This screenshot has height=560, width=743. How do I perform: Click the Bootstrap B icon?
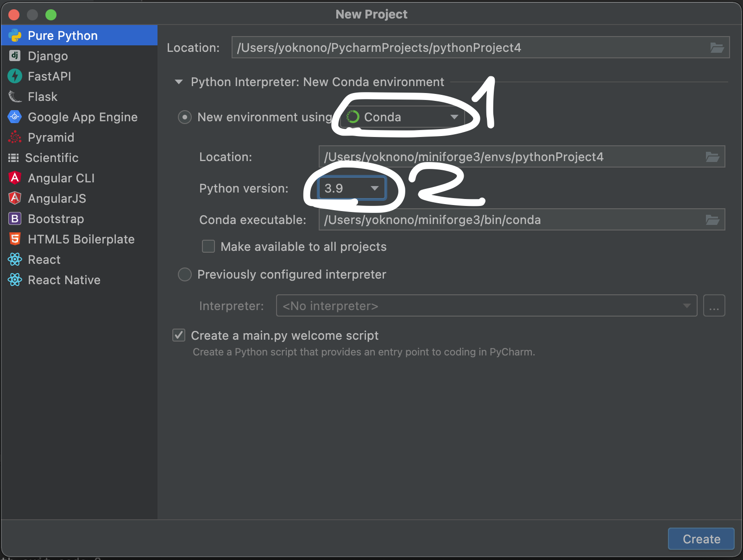(15, 219)
